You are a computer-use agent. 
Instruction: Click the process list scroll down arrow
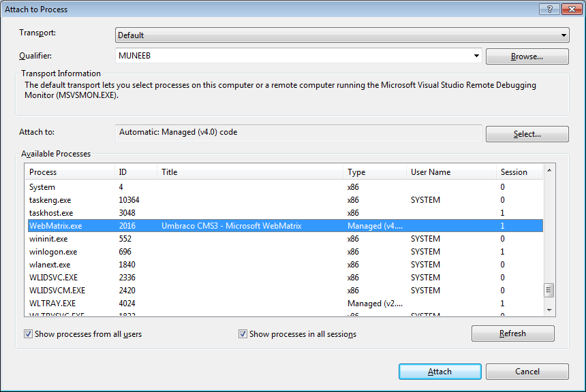pyautogui.click(x=549, y=310)
